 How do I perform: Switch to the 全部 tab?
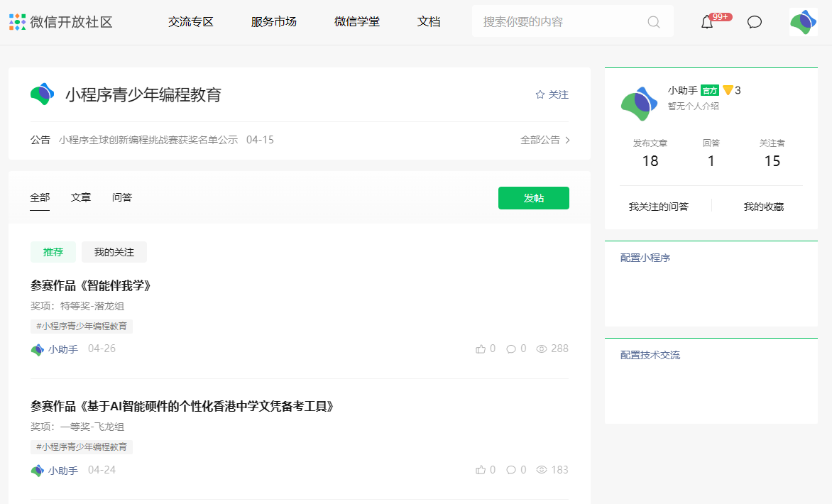40,197
